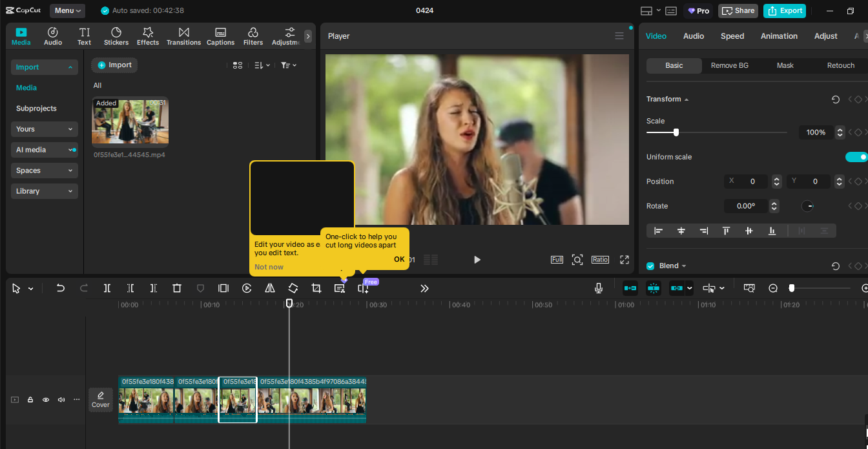Click the Scale slider handle
868x449 pixels.
click(676, 132)
